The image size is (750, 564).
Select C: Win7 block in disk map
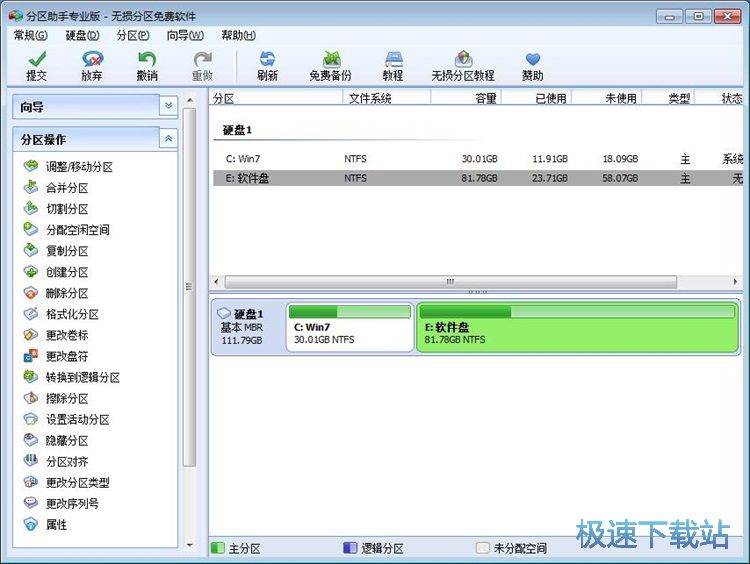pyautogui.click(x=350, y=328)
